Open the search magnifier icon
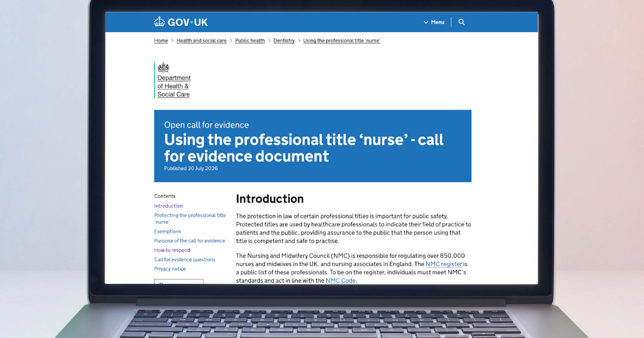Image resolution: width=644 pixels, height=338 pixels. click(462, 22)
